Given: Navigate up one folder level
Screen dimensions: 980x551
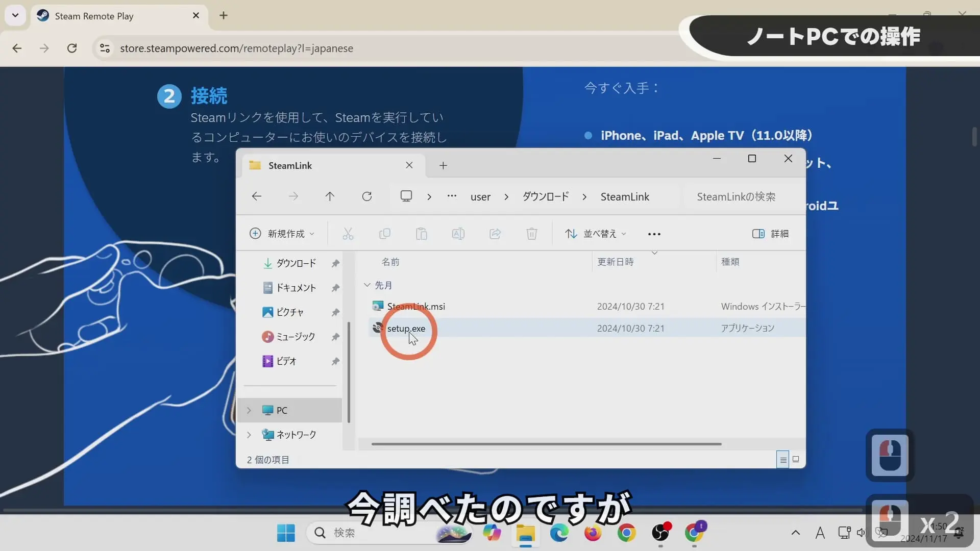Looking at the screenshot, I should coord(330,196).
